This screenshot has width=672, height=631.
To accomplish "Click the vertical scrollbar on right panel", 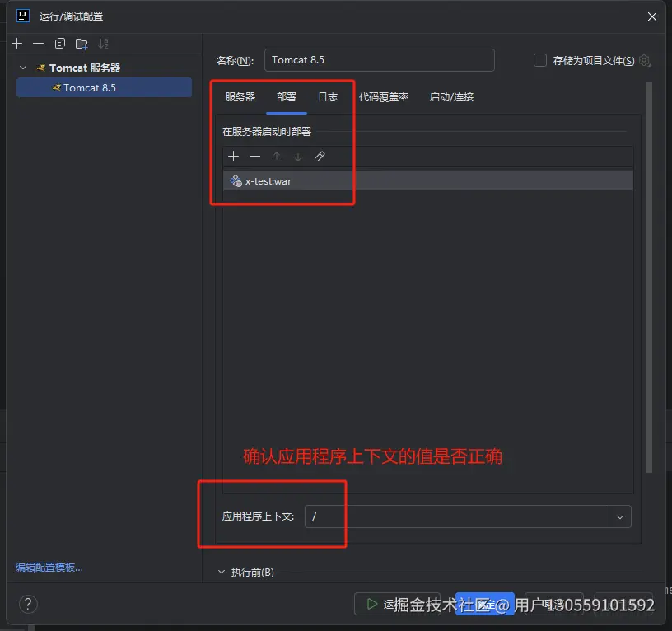I will (649, 278).
